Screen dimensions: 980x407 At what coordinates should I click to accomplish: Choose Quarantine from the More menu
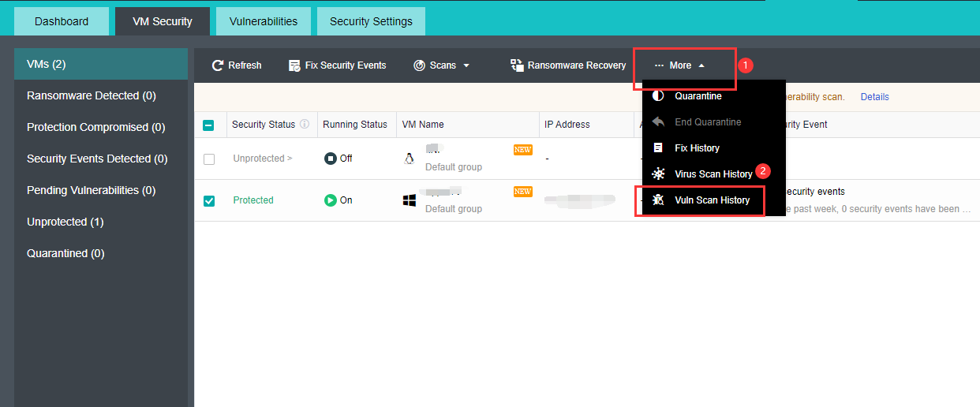pos(714,96)
